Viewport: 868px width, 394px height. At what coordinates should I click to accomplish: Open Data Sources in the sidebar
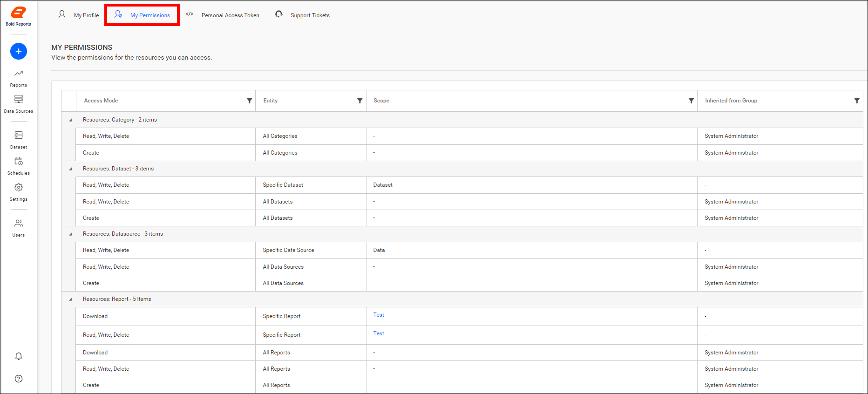click(19, 104)
